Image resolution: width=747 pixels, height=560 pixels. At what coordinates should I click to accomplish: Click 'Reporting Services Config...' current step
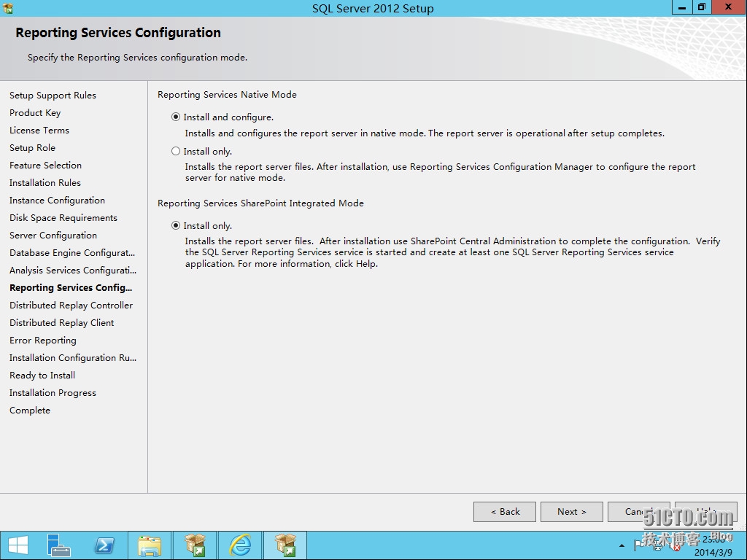point(71,287)
